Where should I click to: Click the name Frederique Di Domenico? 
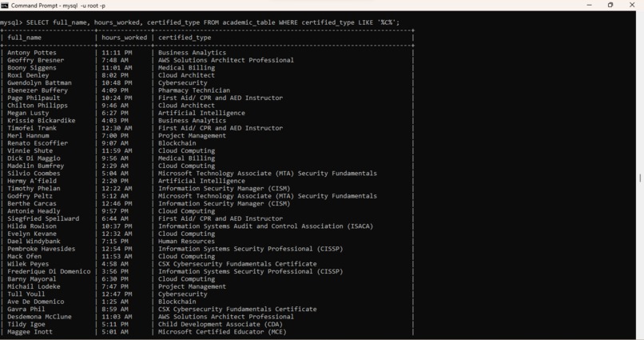(49, 271)
